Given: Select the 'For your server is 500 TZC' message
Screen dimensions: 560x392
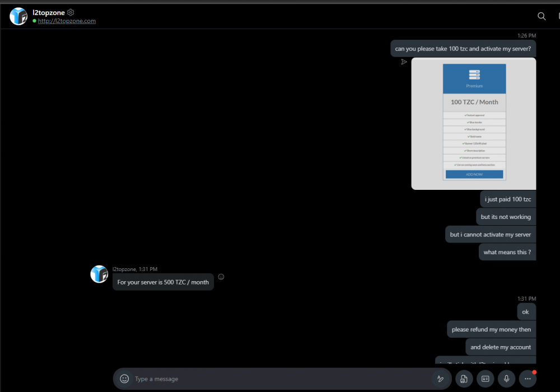Looking at the screenshot, I should point(163,282).
